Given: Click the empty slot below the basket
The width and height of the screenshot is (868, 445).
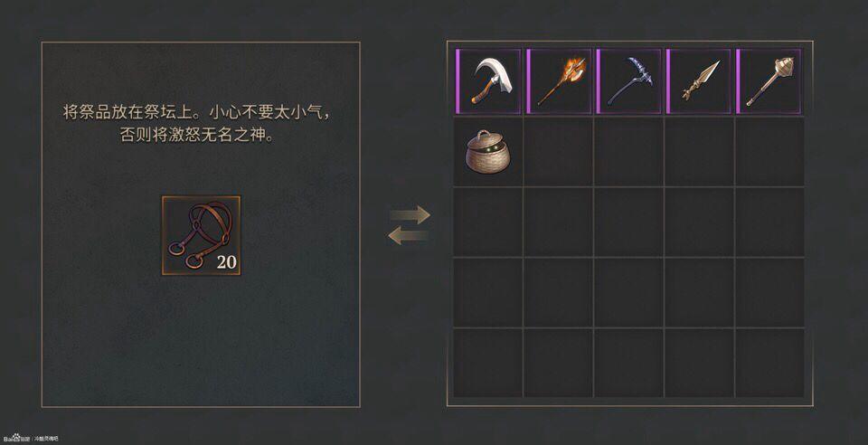Looking at the screenshot, I should [488, 222].
